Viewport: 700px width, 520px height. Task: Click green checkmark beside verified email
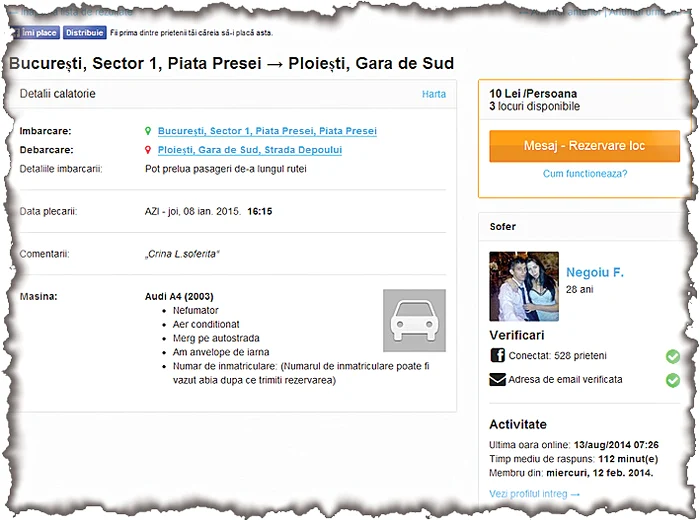(673, 380)
